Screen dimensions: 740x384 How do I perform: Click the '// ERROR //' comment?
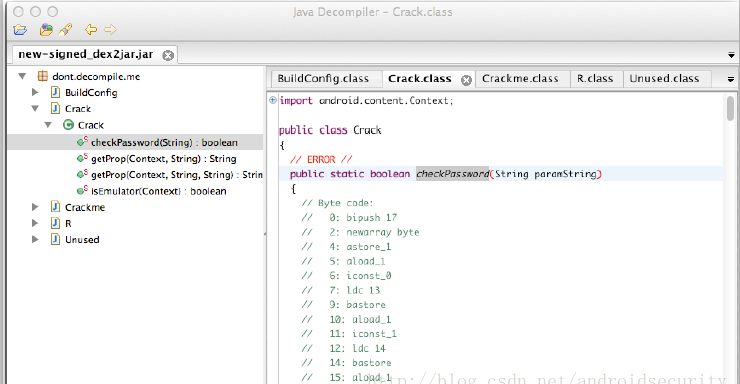[x=321, y=159]
